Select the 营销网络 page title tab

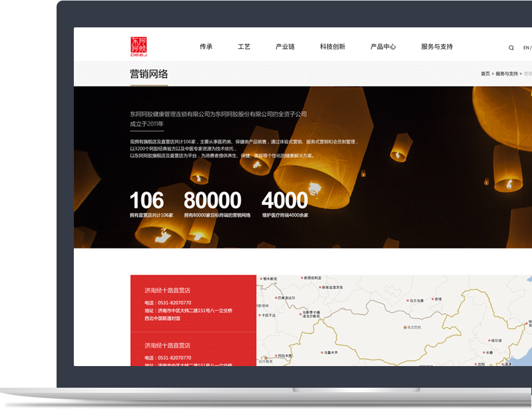[x=149, y=74]
